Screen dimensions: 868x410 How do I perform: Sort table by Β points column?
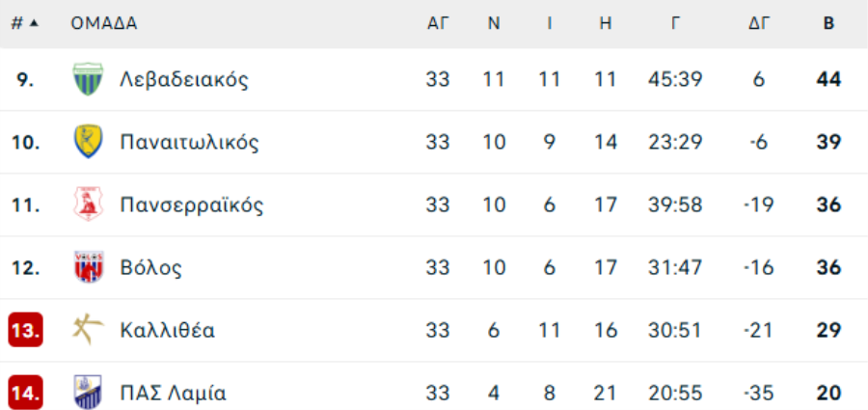click(x=828, y=23)
